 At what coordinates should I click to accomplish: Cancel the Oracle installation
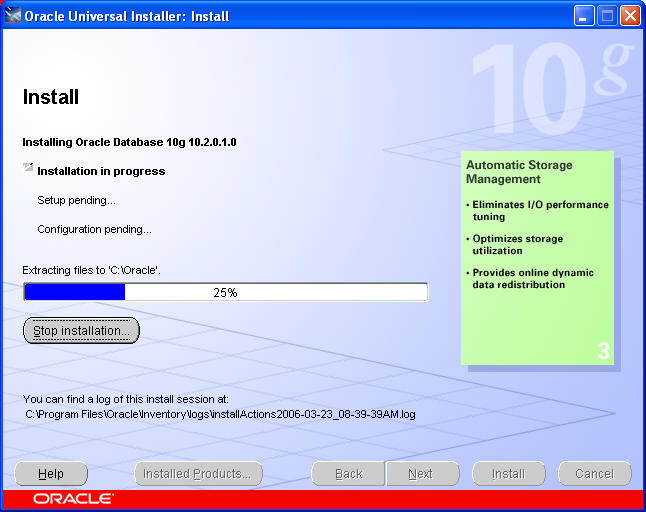coord(594,474)
